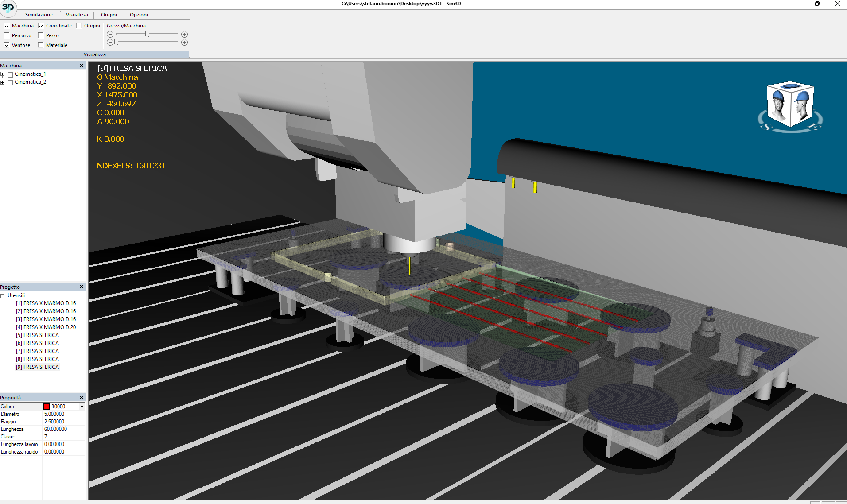The width and height of the screenshot is (847, 504).
Task: Click the upper Grezzo/Macchina minus icon
Action: click(x=110, y=35)
